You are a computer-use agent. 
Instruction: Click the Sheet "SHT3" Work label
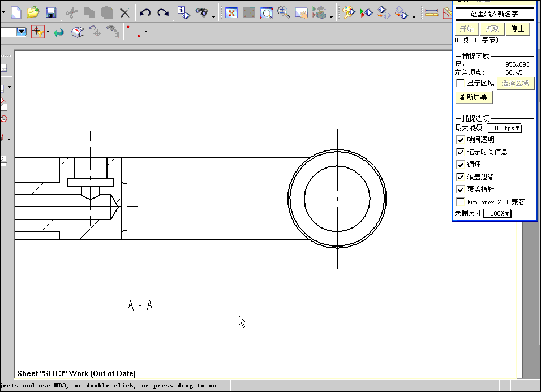click(x=76, y=373)
